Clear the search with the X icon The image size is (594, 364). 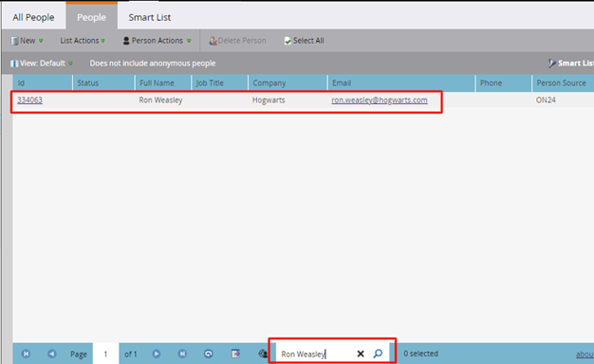pyautogui.click(x=361, y=354)
